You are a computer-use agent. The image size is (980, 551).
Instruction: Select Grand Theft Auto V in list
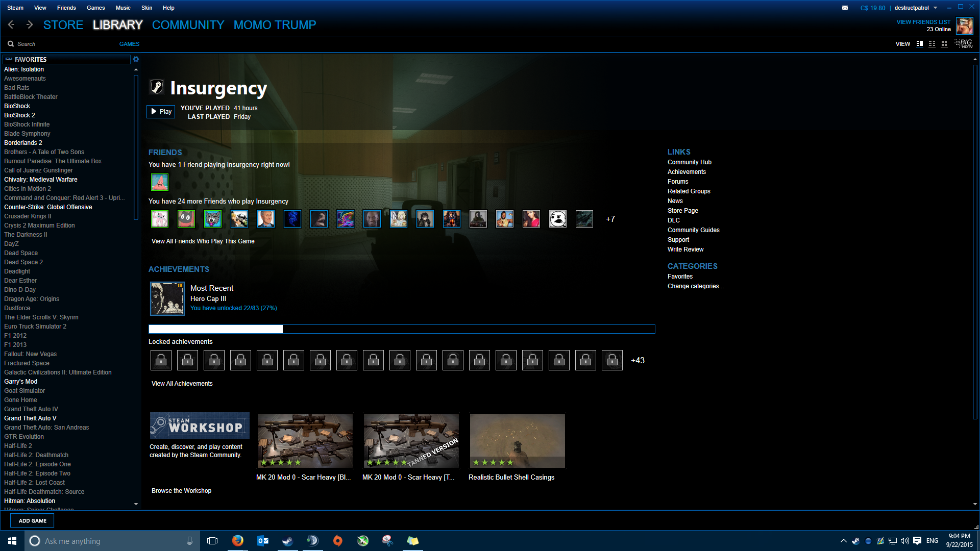[x=30, y=418]
